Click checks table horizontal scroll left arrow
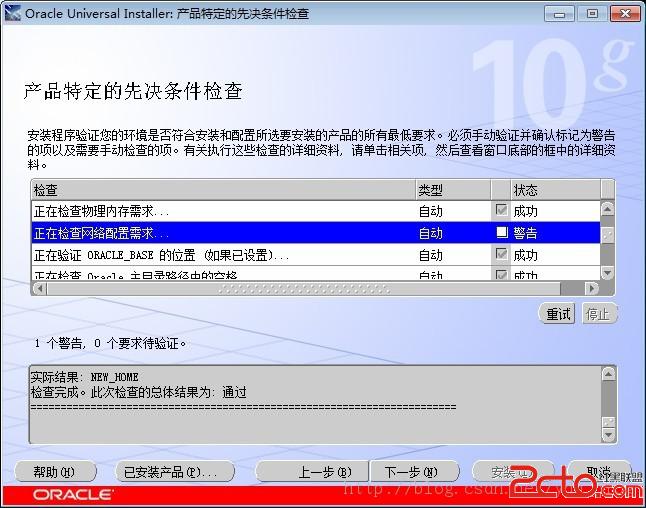The width and height of the screenshot is (646, 508). tap(40, 288)
